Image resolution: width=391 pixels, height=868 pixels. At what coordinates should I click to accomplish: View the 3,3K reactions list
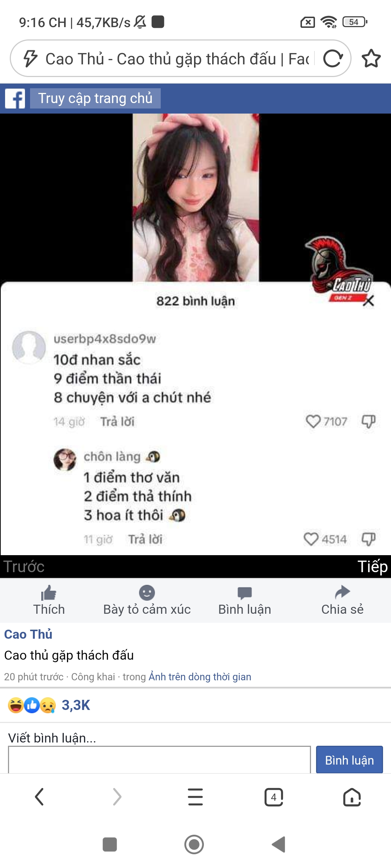click(x=76, y=705)
